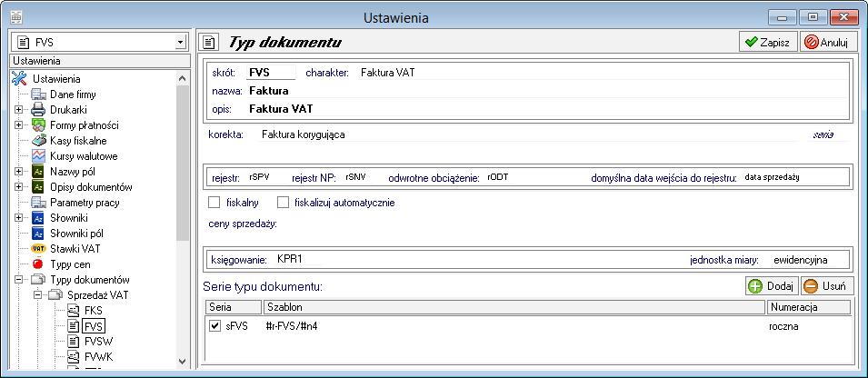Click the Typy dokumentów folder icon
Screen dimensions: 868x378
click(39, 280)
